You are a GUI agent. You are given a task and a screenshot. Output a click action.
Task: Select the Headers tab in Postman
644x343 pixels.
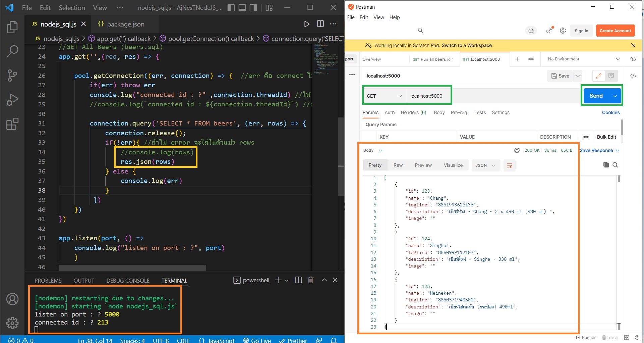click(413, 112)
